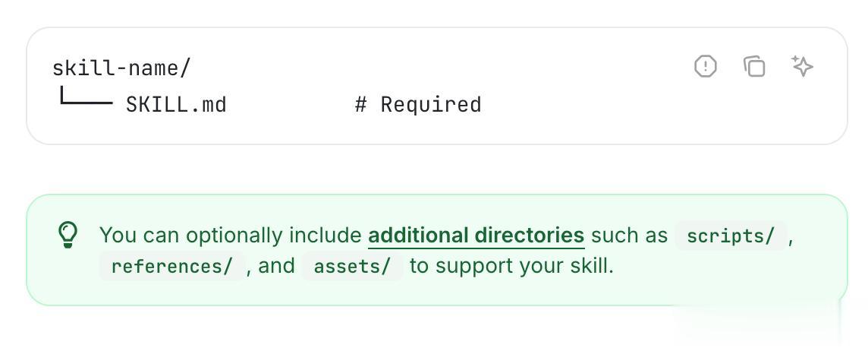Click the words "such as" in the tip
This screenshot has width=868, height=348.
coord(629,236)
